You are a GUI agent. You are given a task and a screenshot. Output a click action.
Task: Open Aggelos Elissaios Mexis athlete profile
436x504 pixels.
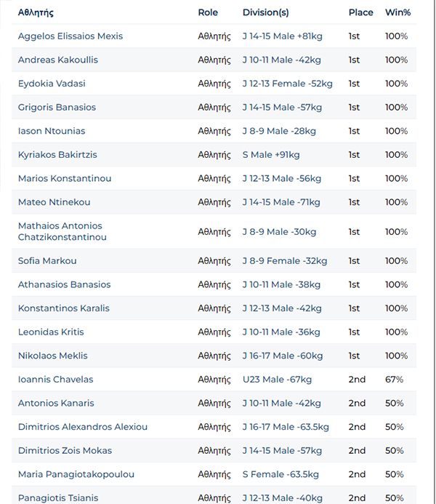pyautogui.click(x=70, y=36)
